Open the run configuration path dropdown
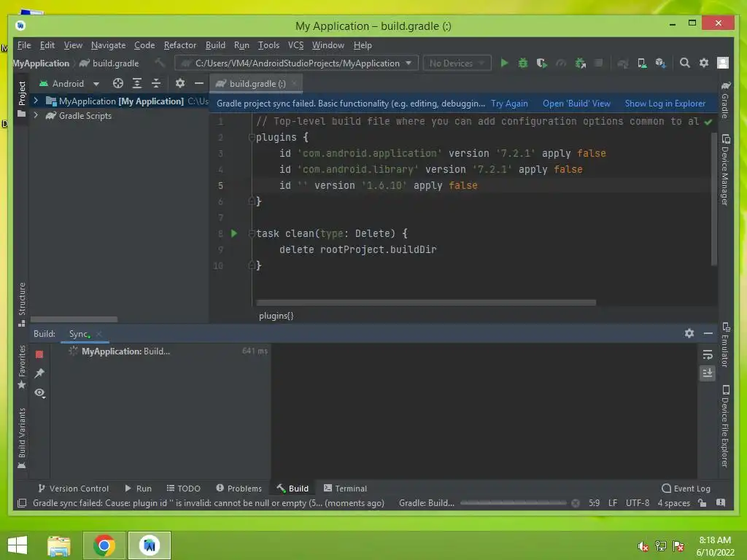747x560 pixels. click(x=296, y=63)
